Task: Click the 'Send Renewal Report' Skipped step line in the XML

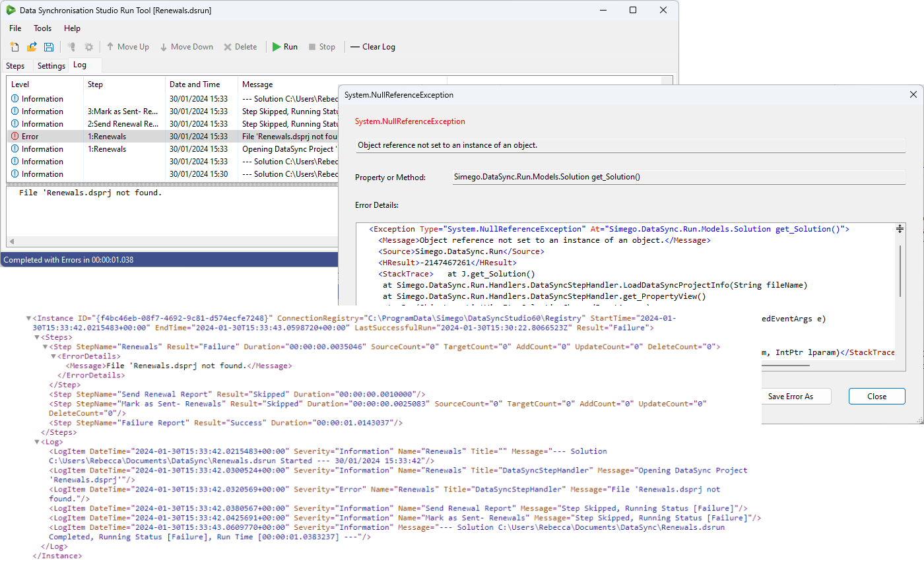Action: point(237,394)
